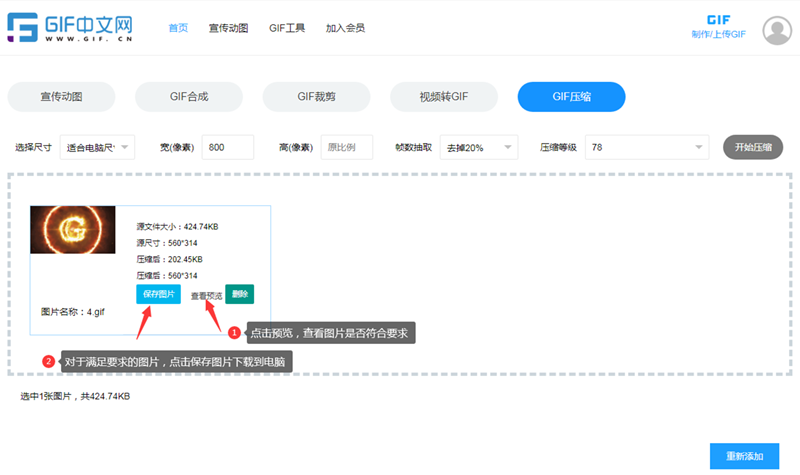800x475 pixels.
Task: Click the 保存图片 button
Action: point(159,294)
